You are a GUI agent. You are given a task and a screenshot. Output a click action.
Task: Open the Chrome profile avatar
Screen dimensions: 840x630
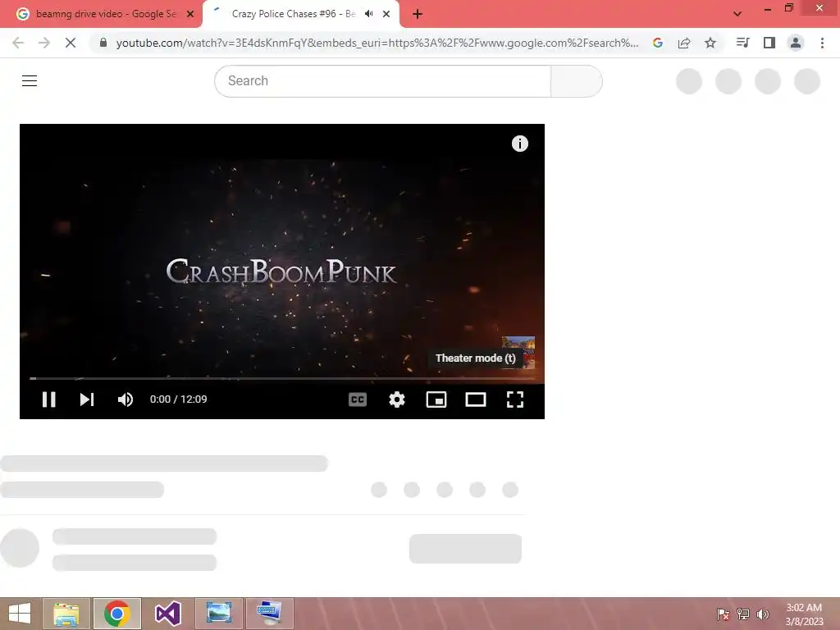pos(796,43)
